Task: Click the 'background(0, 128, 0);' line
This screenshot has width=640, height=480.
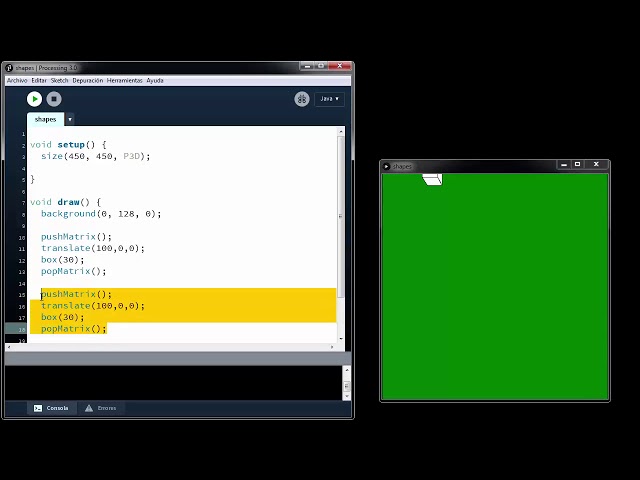Action: (x=101, y=213)
